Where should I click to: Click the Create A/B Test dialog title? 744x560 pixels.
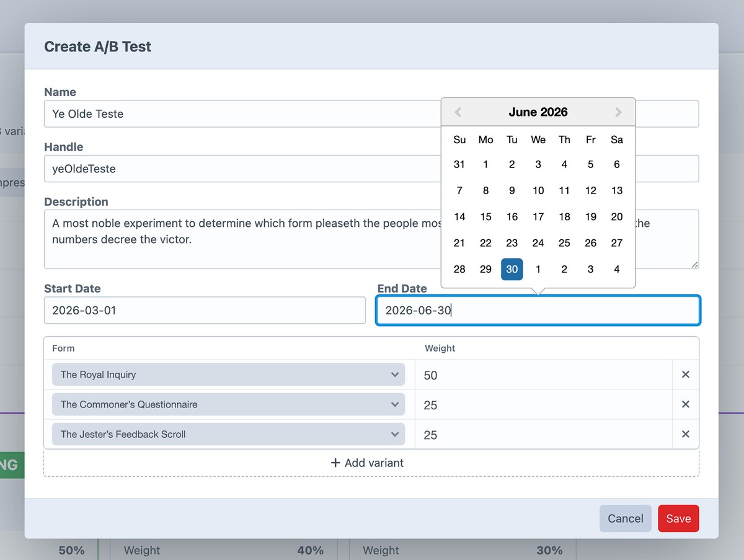pyautogui.click(x=98, y=47)
